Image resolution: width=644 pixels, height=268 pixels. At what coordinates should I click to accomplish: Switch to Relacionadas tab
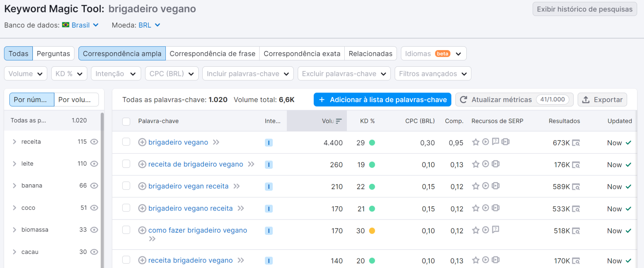tap(370, 54)
